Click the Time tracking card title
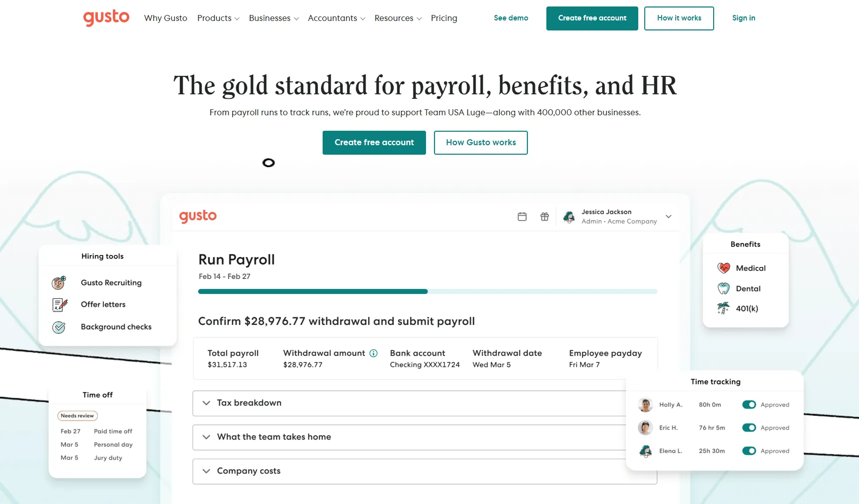Screen dimensions: 859x504 (715, 382)
